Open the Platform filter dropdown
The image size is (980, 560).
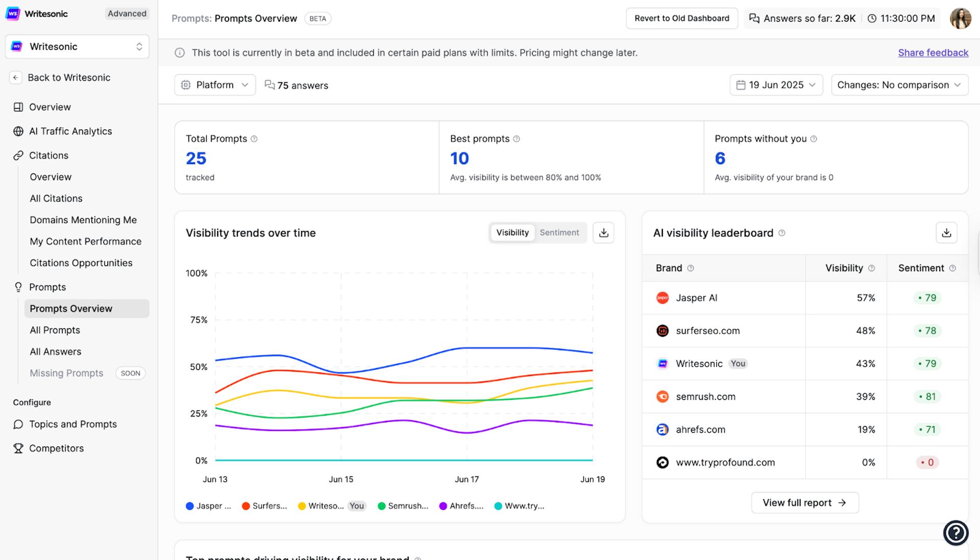coord(215,85)
